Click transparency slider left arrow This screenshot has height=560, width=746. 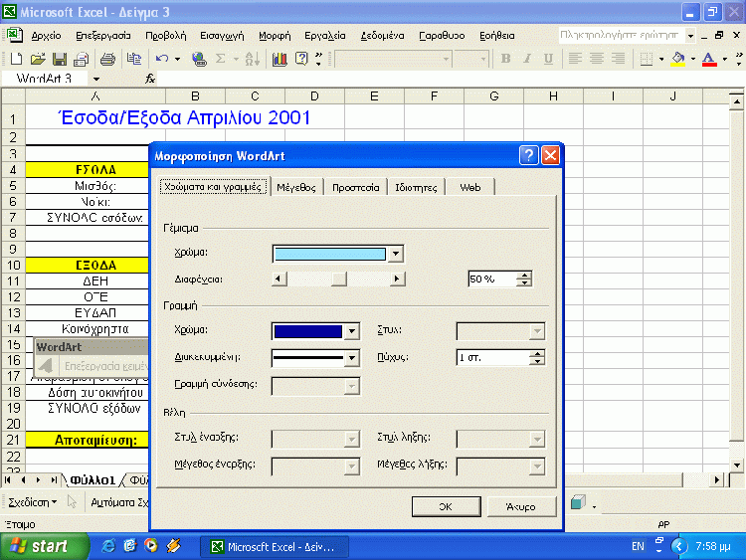[280, 279]
